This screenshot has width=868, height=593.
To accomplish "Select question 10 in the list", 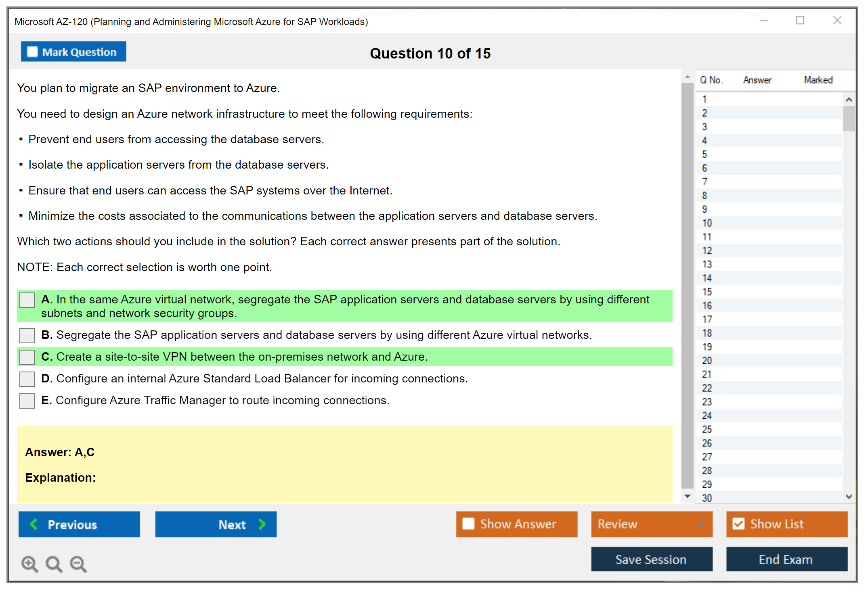I will pos(707,223).
